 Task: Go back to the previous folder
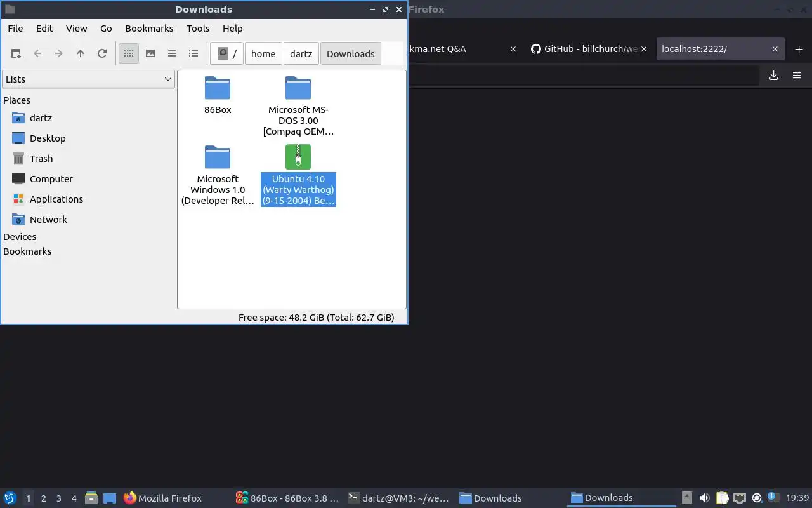click(37, 54)
